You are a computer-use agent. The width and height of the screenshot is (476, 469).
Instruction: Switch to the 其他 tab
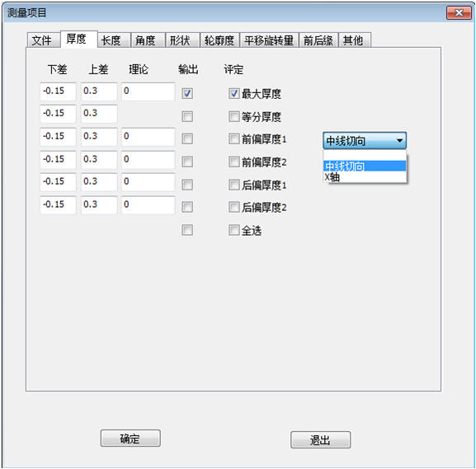(x=353, y=40)
